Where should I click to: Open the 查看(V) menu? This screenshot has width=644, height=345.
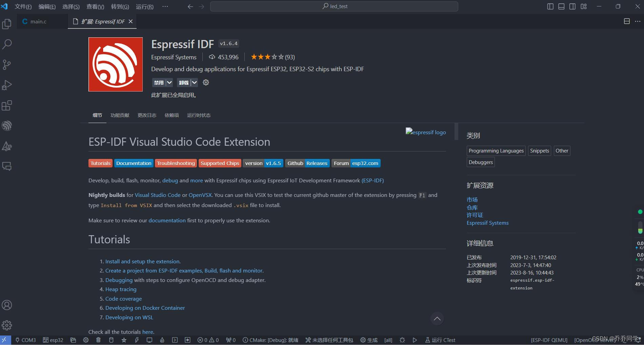95,6
